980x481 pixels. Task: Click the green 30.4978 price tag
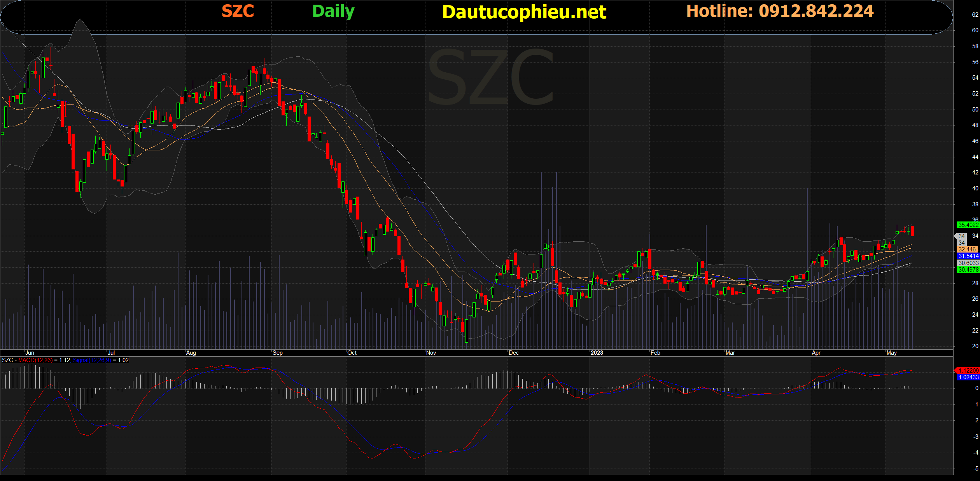pyautogui.click(x=968, y=270)
